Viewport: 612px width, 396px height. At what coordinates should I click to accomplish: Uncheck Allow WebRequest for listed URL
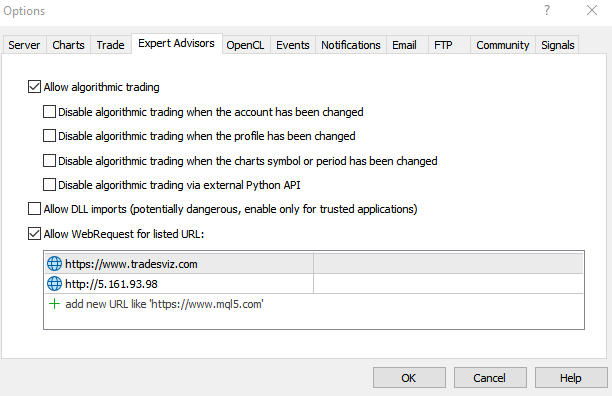coord(34,234)
